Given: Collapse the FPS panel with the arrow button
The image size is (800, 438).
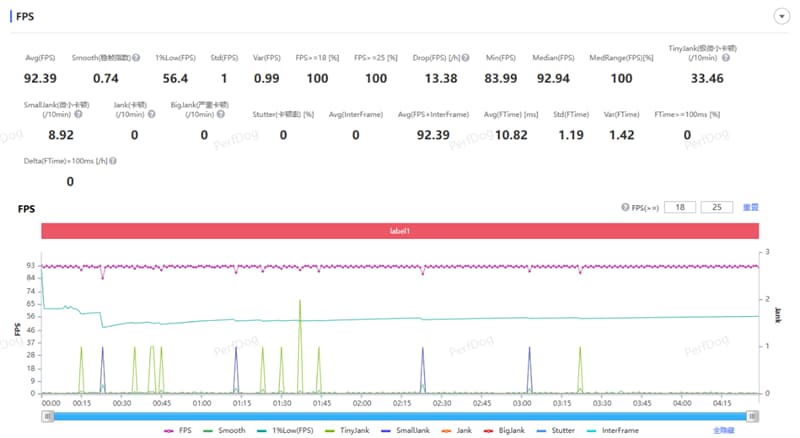Looking at the screenshot, I should [781, 16].
